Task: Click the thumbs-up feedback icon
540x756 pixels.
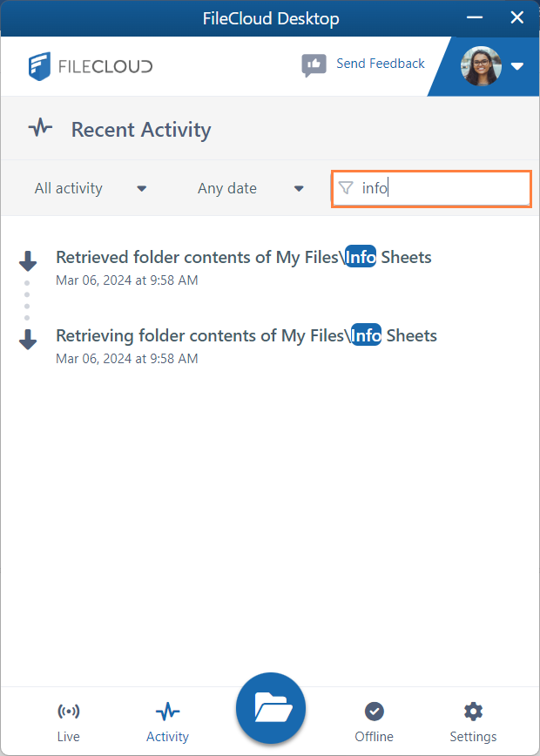Action: point(314,65)
